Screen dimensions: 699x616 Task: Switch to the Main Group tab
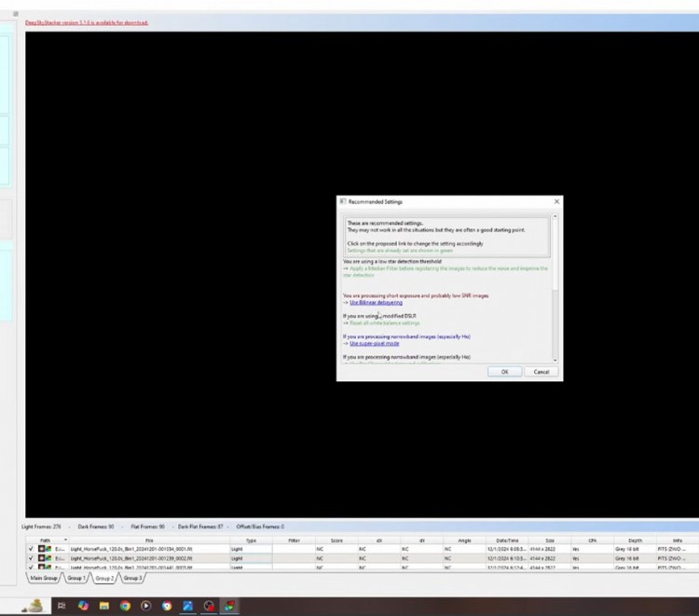pyautogui.click(x=43, y=578)
